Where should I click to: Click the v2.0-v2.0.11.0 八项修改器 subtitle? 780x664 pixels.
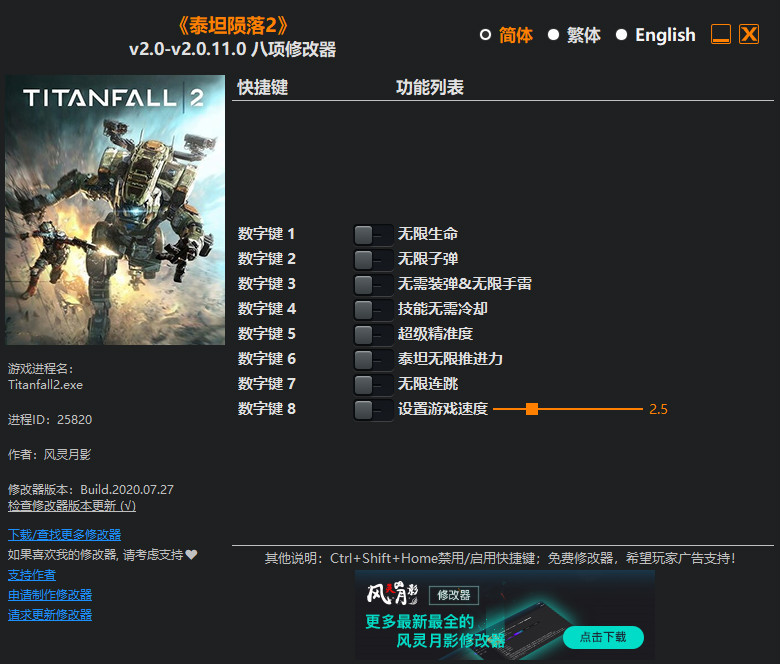point(232,50)
